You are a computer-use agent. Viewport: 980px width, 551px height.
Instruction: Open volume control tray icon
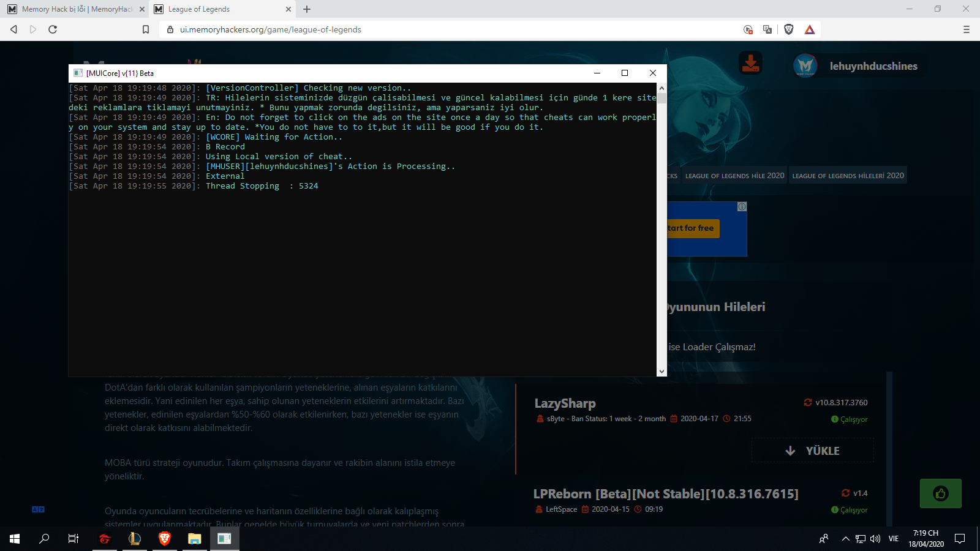pyautogui.click(x=875, y=539)
